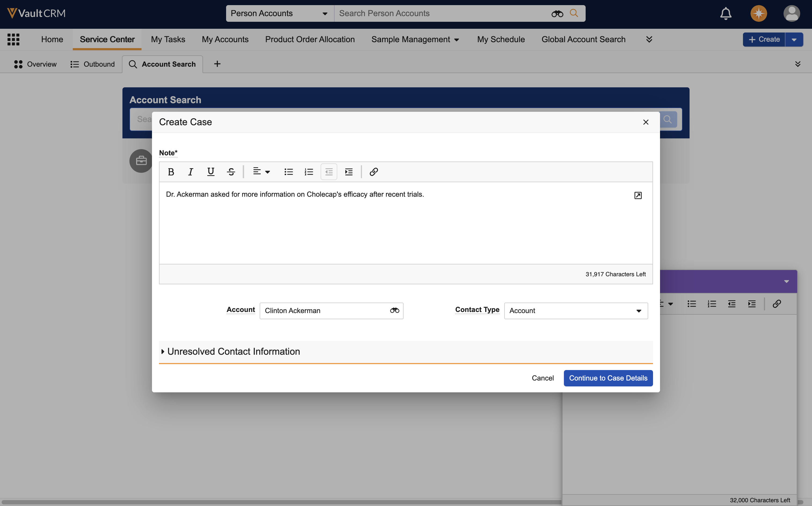Click Continue to Case Details
The height and width of the screenshot is (506, 812).
(x=608, y=378)
